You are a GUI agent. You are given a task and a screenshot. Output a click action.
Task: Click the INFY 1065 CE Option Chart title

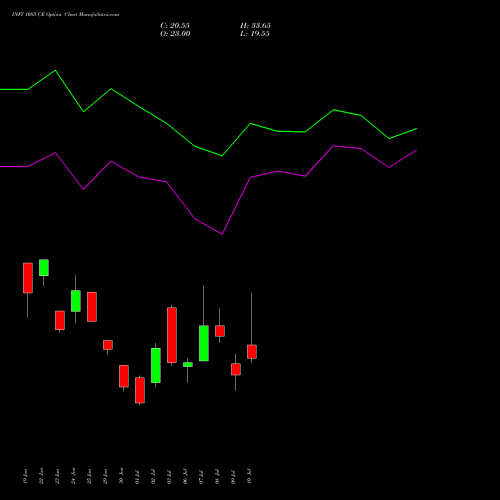[65, 15]
